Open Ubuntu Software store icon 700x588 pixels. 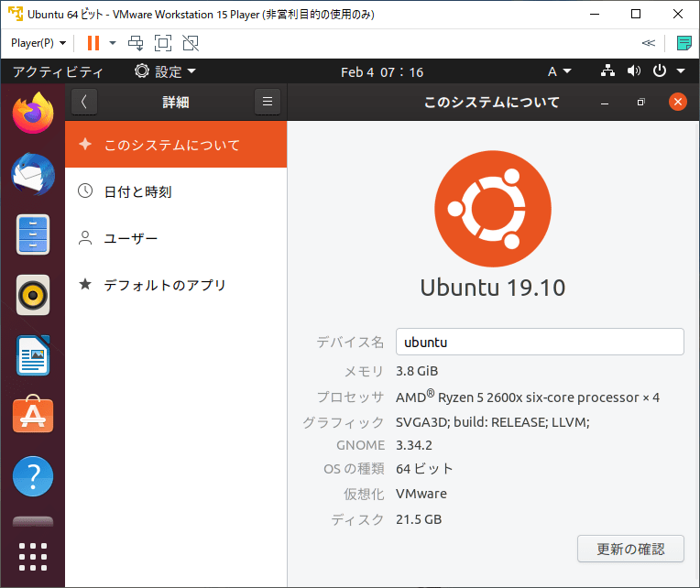(x=33, y=414)
